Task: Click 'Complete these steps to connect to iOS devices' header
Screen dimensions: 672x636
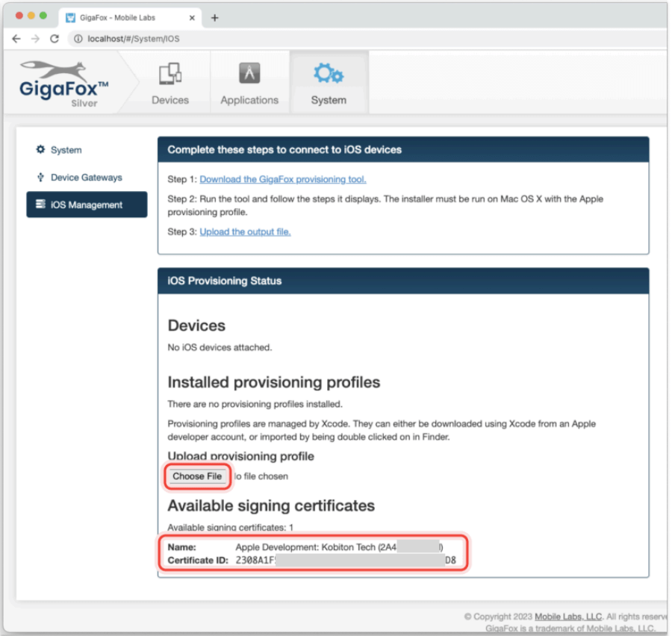Action: pos(403,149)
